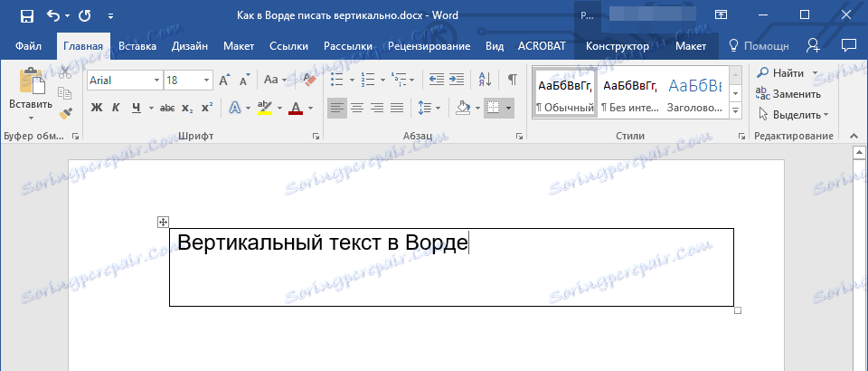This screenshot has width=868, height=371.
Task: Toggle italic К formatting
Action: tap(116, 108)
